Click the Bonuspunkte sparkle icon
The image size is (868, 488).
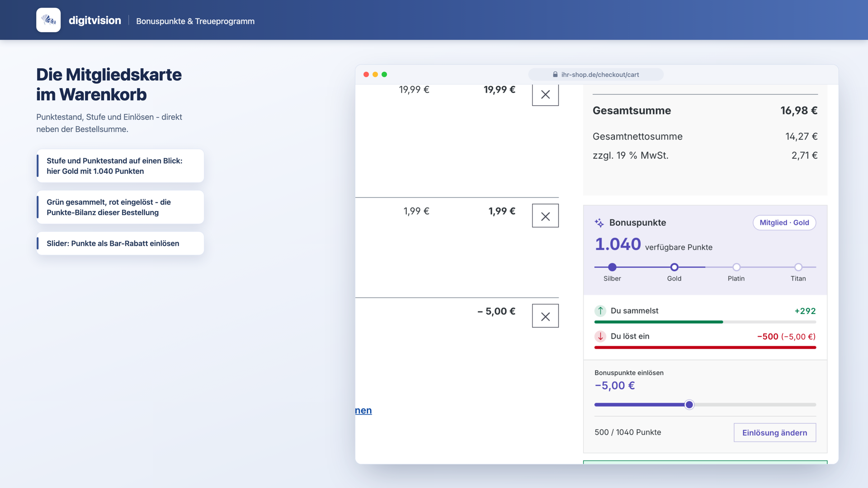pos(599,223)
